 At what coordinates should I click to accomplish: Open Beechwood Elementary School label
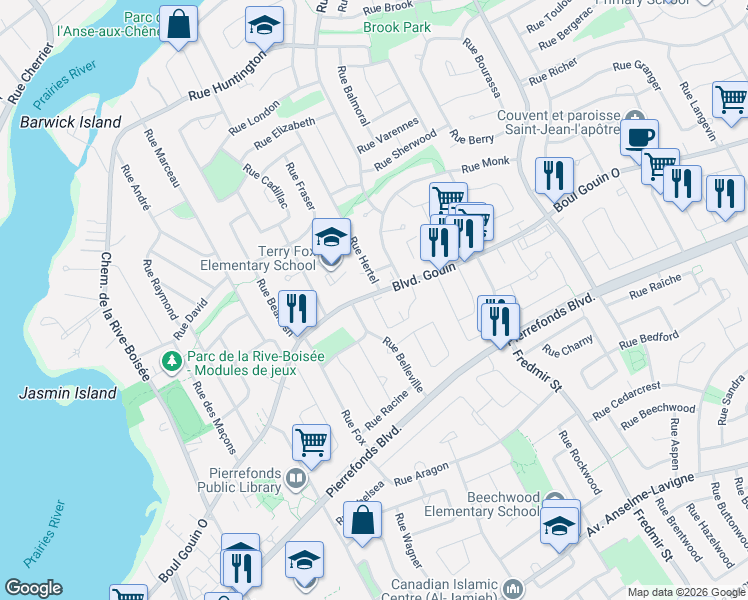(482, 505)
